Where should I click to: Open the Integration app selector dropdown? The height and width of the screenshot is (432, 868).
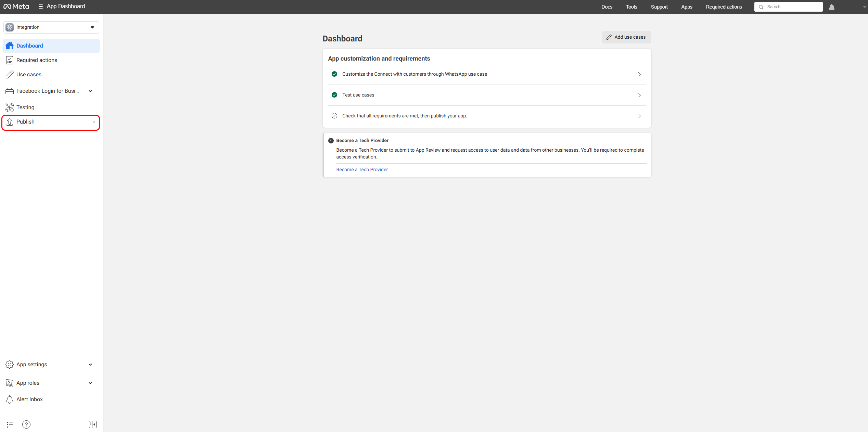pos(51,27)
